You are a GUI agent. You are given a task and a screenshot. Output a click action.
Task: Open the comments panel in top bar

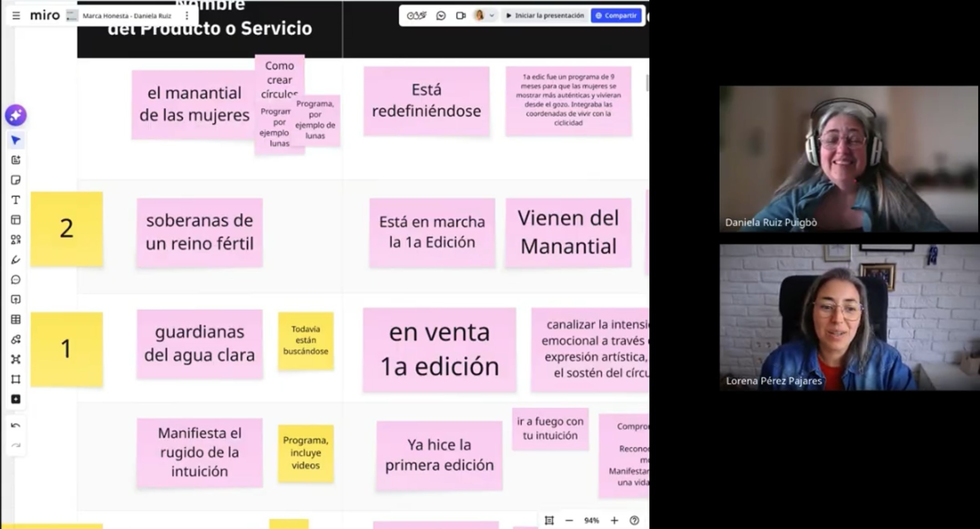(440, 16)
